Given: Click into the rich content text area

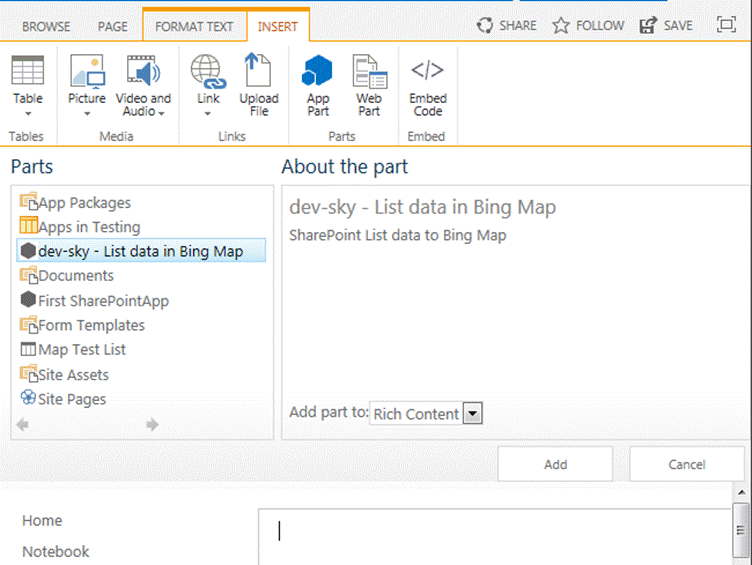Looking at the screenshot, I should click(x=494, y=537).
